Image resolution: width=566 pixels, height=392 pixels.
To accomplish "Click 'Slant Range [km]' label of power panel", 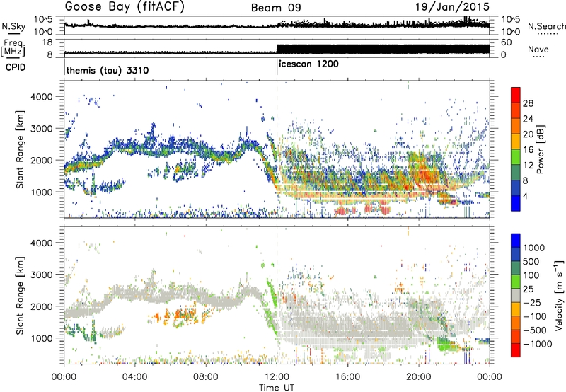I will tap(20, 149).
